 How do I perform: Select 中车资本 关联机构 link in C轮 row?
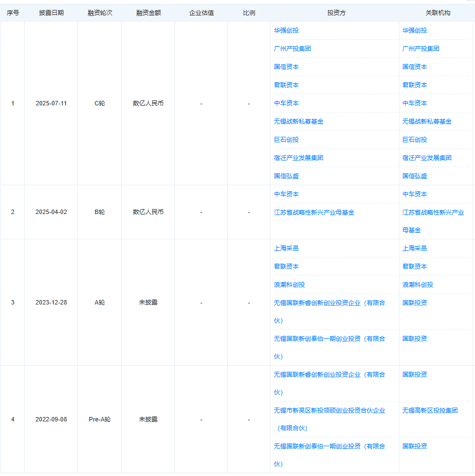[414, 103]
